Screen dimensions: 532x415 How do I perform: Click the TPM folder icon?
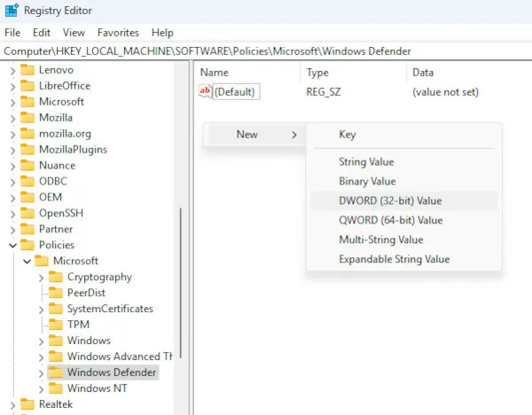(x=56, y=325)
